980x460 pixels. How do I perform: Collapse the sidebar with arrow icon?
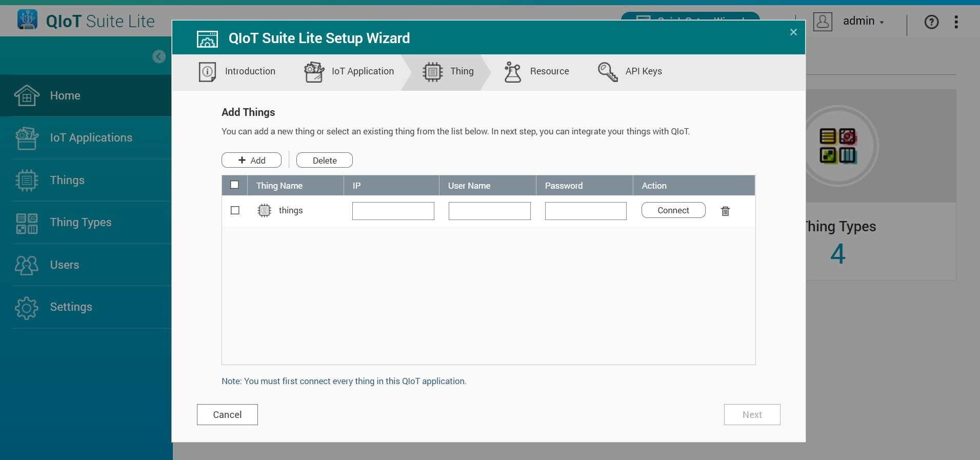[159, 56]
